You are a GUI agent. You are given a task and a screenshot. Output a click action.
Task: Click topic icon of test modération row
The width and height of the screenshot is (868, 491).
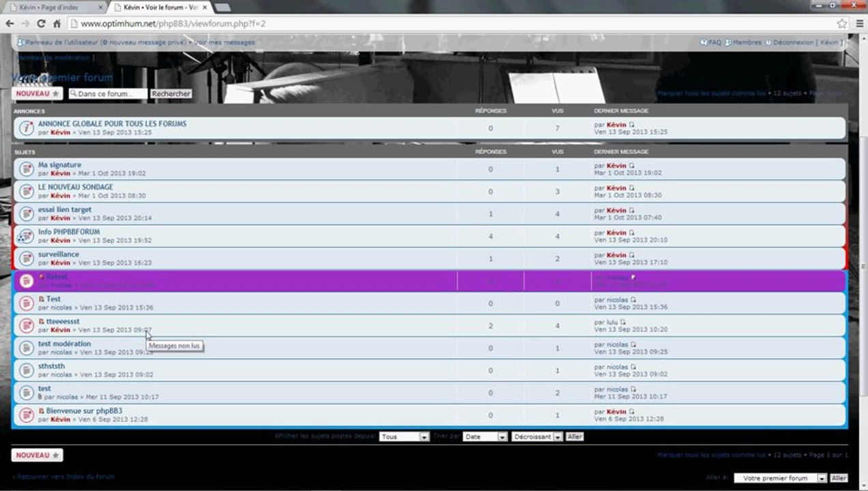click(26, 348)
